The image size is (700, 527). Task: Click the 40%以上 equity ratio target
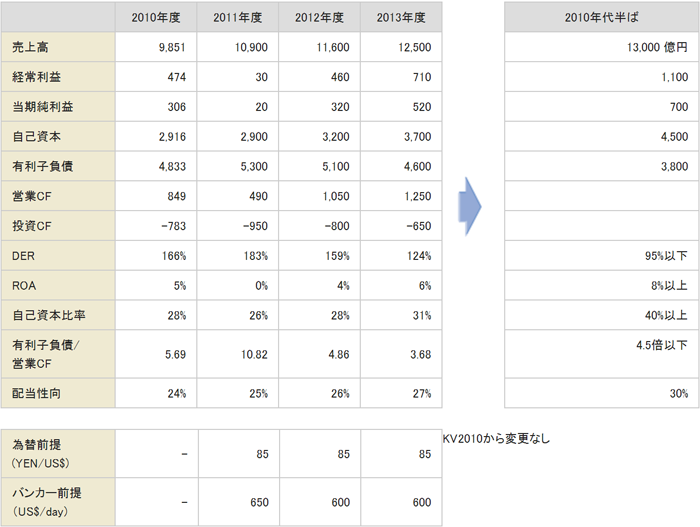coord(666,316)
